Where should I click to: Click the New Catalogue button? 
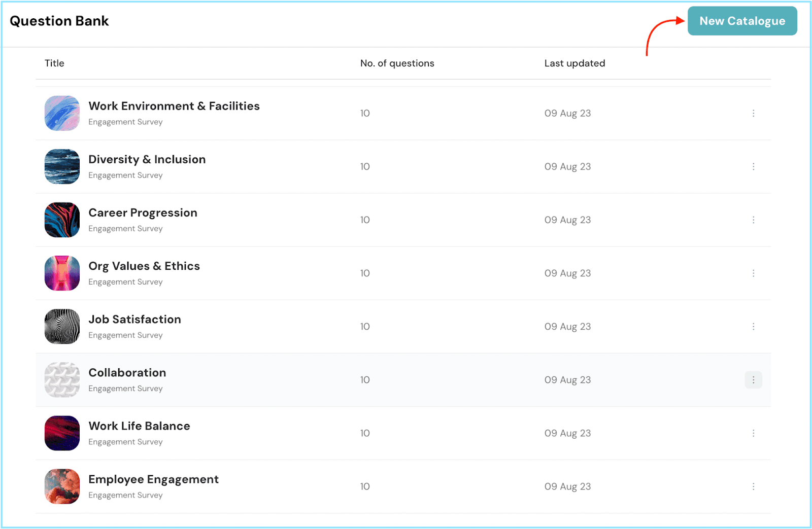click(741, 21)
